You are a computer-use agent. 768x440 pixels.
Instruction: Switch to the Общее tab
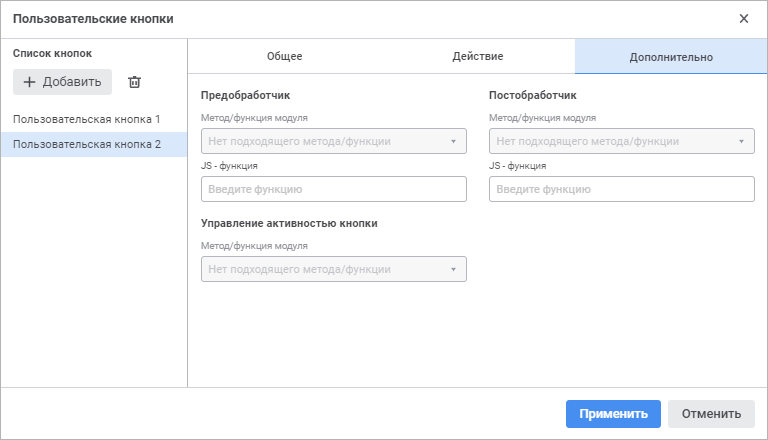coord(284,57)
